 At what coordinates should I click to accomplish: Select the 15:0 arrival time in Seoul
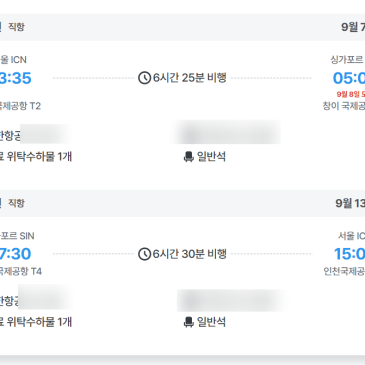(x=349, y=254)
